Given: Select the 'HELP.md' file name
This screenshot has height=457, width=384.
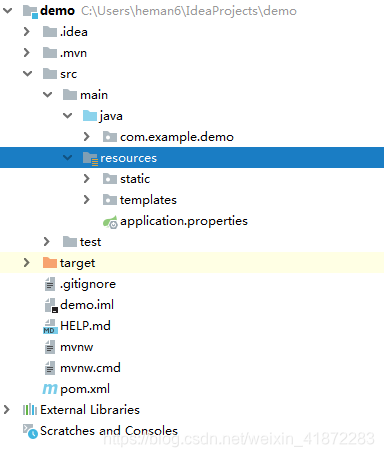Looking at the screenshot, I should point(85,326).
